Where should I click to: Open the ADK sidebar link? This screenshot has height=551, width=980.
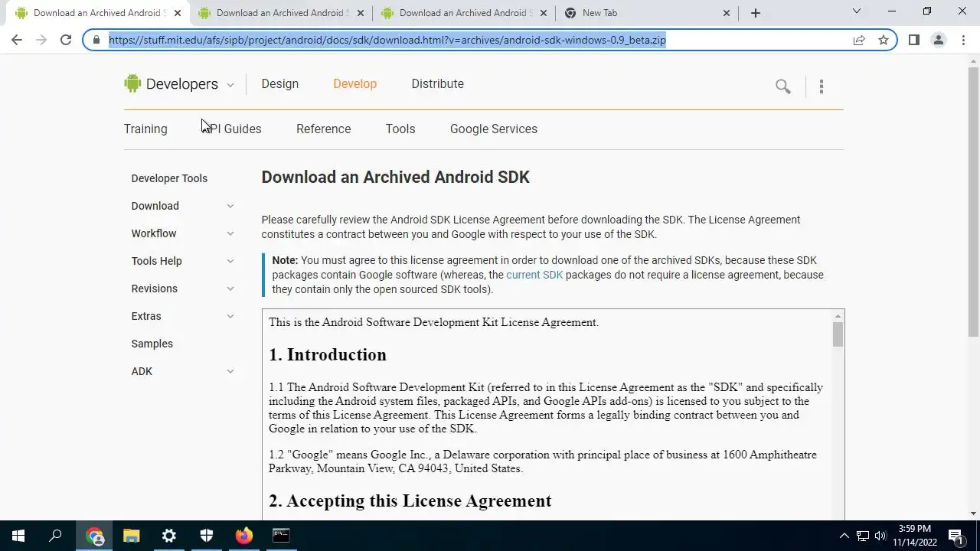[142, 371]
